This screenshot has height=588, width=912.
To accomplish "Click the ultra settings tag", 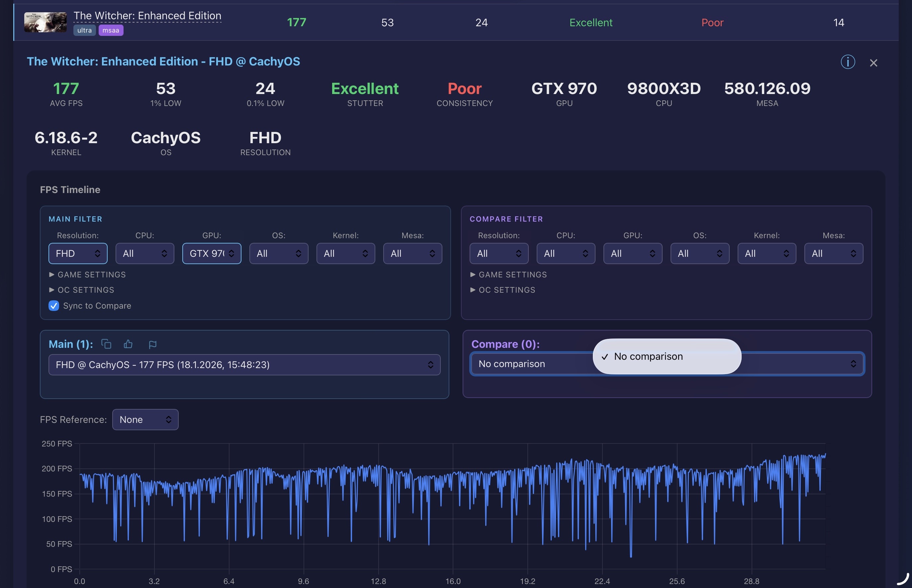I will (x=84, y=30).
